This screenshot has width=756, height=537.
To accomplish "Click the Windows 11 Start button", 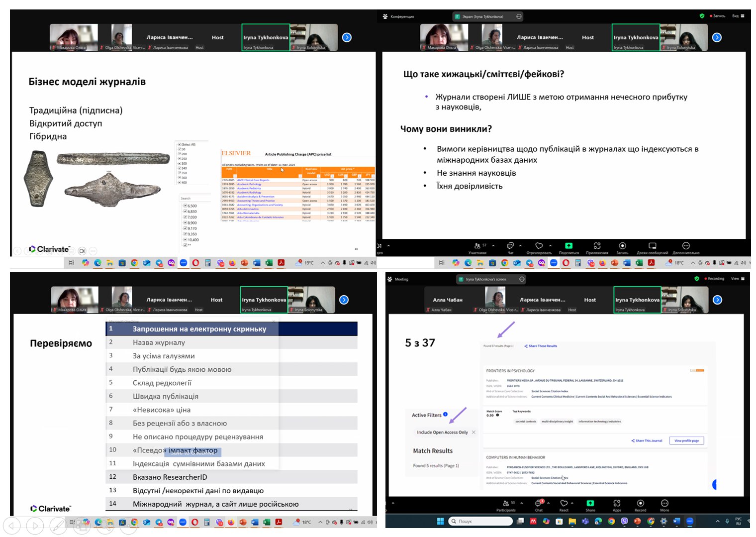I will tap(440, 521).
